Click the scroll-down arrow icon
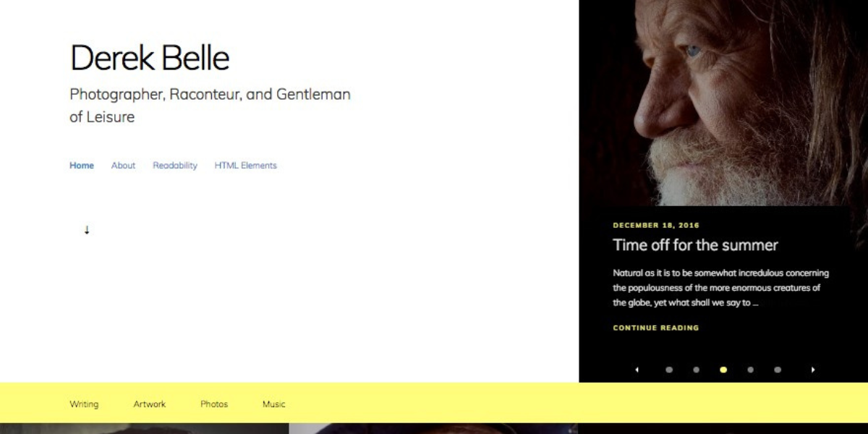Screen dimensions: 868x434 [x=87, y=230]
